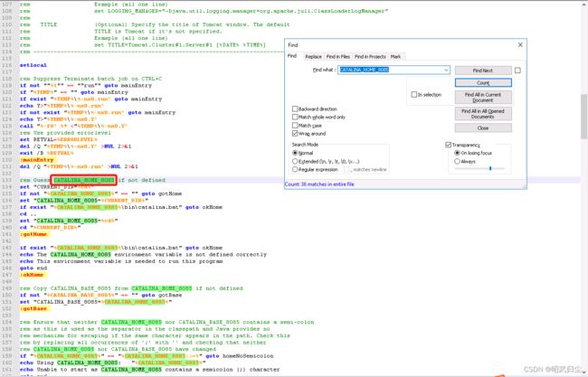Click 'rem Suppress Terminate batch job' comment
588x377 pixels.
click(90, 79)
